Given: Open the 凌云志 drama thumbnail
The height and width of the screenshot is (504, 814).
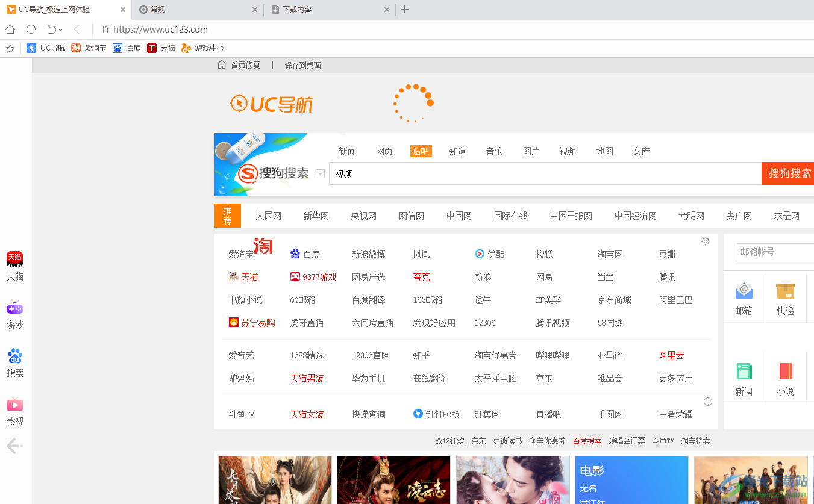Looking at the screenshot, I should click(x=394, y=480).
